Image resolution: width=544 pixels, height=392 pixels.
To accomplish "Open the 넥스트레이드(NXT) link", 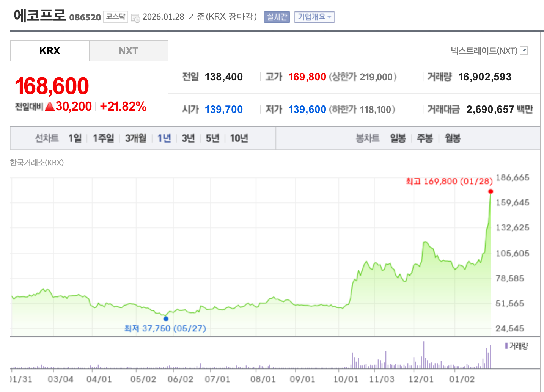I will [x=484, y=50].
